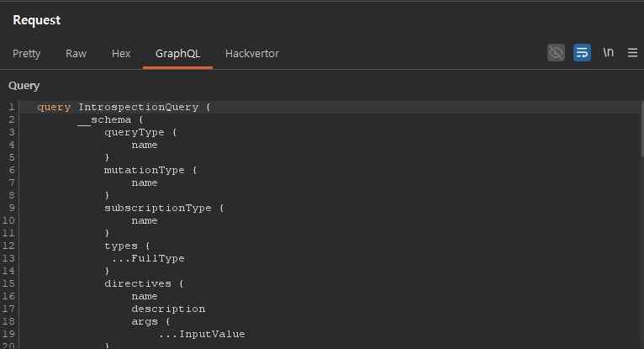Switch to the Pretty tab
This screenshot has width=644, height=349.
tap(26, 54)
